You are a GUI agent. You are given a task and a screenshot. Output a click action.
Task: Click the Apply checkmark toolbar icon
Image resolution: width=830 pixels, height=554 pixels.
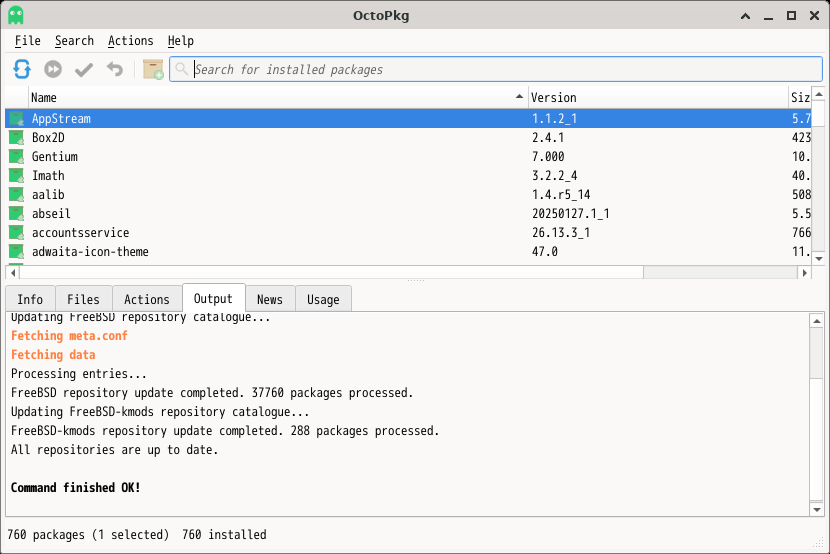(x=84, y=69)
